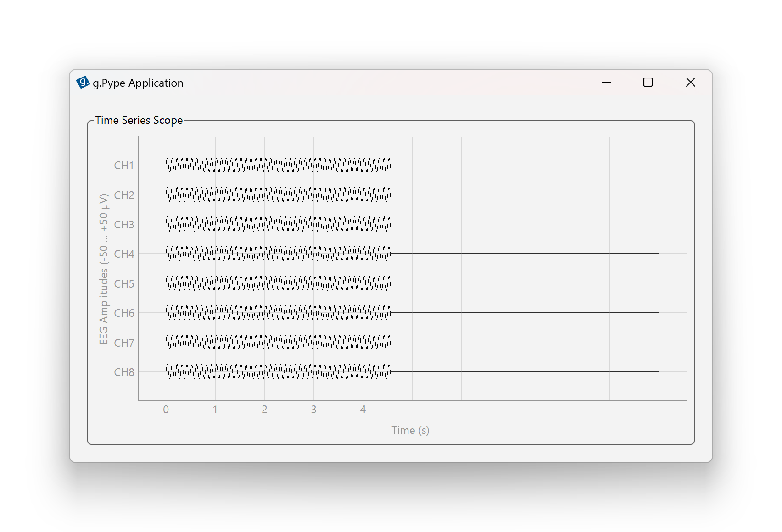Click the g.Pype logo icon in title bar

tap(83, 83)
